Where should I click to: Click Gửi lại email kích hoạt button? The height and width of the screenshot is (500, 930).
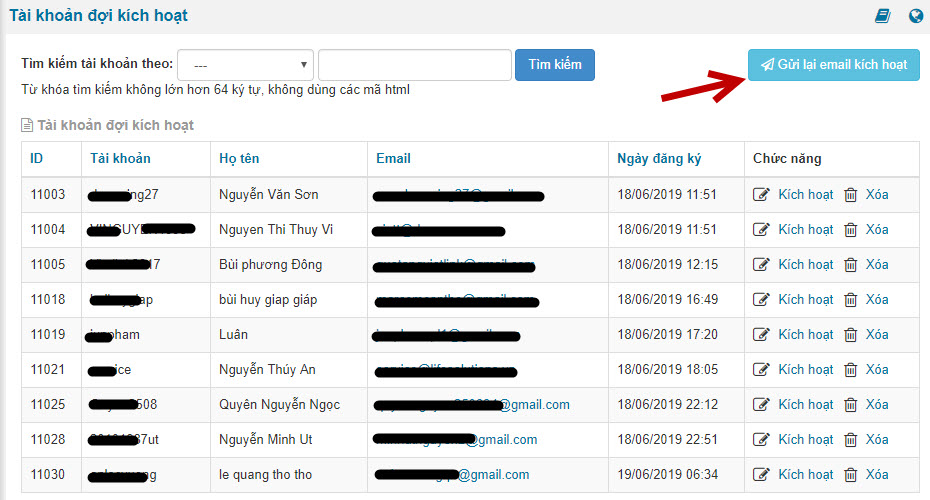pyautogui.click(x=833, y=65)
